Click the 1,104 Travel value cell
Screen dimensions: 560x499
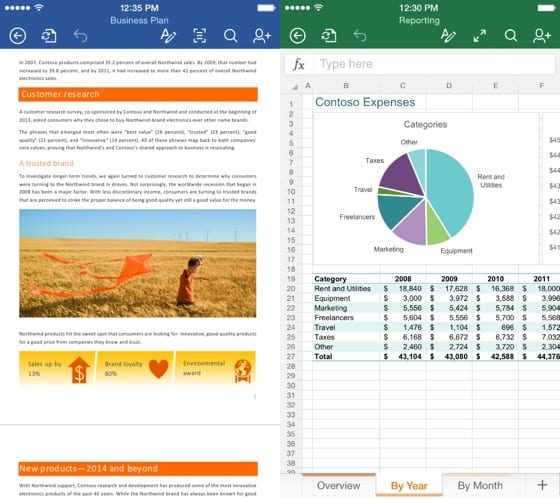449,327
